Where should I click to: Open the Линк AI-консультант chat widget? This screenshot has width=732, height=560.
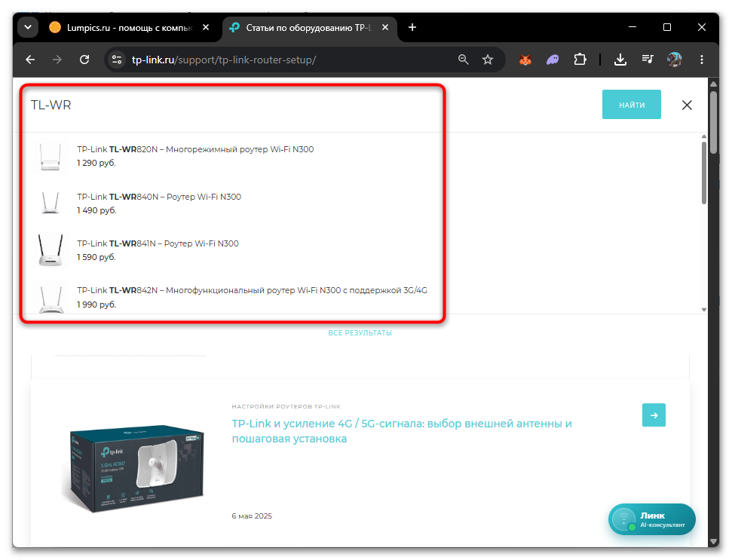tap(652, 519)
